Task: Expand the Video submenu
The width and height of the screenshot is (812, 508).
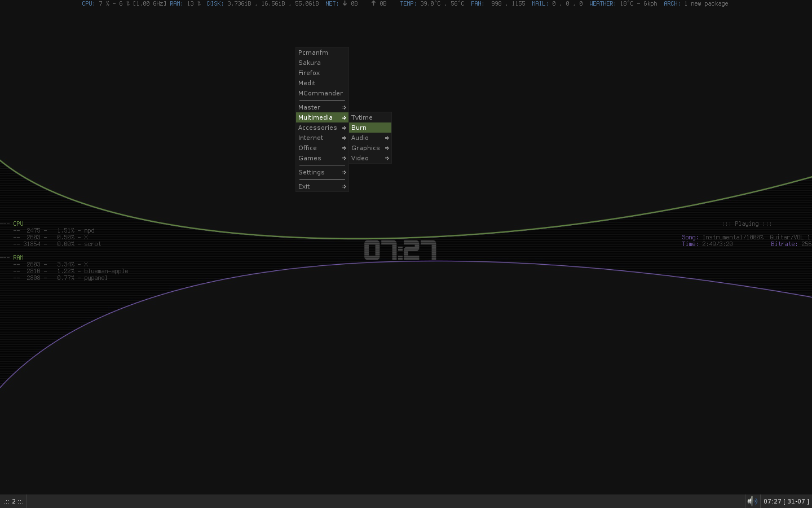Action: tap(370, 158)
